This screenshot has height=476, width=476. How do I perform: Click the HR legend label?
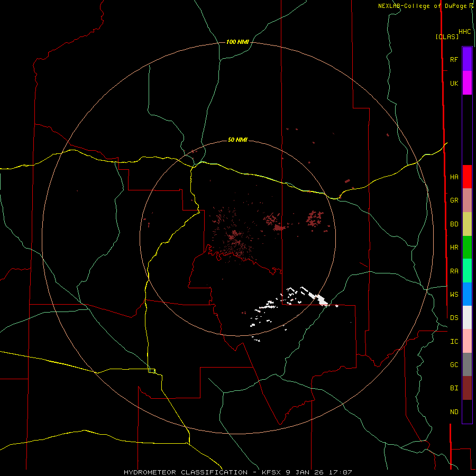coord(454,248)
